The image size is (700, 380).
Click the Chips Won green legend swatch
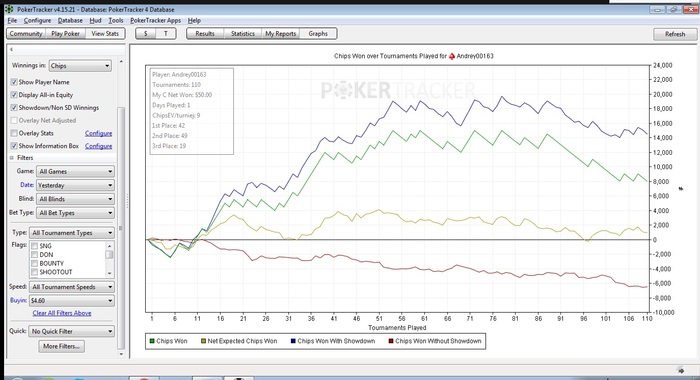pos(152,341)
